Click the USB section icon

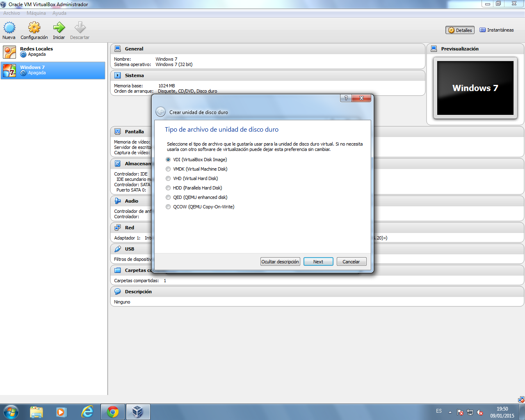[118, 249]
